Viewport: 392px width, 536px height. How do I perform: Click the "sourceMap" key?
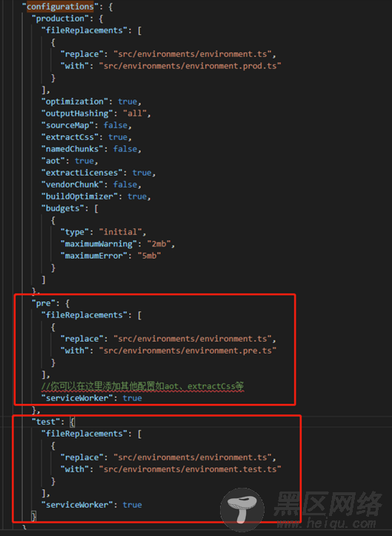coord(67,125)
